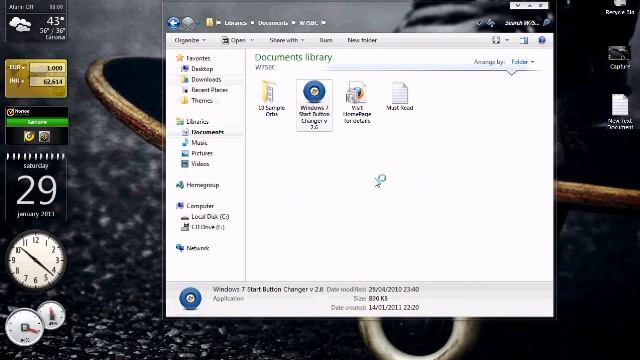Image resolution: width=640 pixels, height=360 pixels.
Task: Open the Share with menu
Action: pos(287,40)
